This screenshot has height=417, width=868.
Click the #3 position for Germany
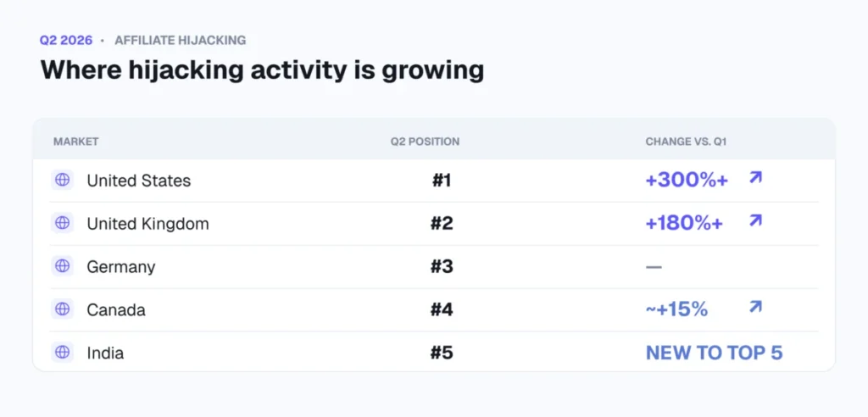click(442, 267)
